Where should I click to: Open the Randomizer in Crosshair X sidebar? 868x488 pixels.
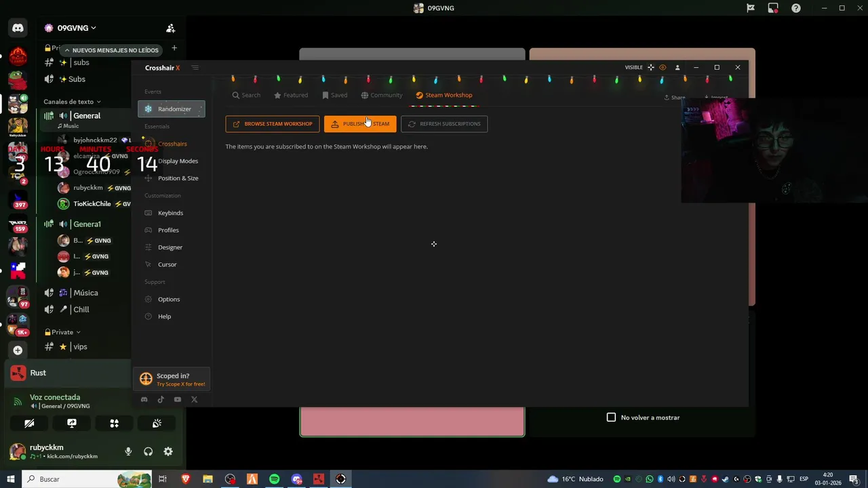click(x=171, y=109)
